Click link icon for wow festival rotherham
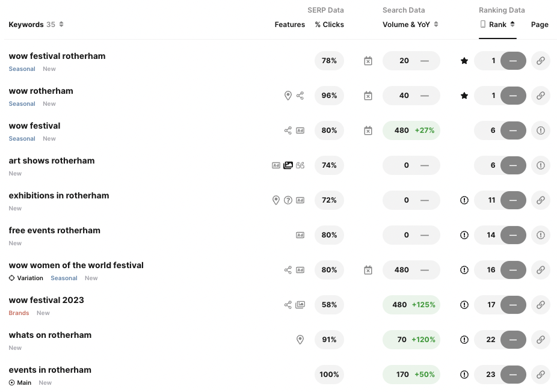 click(540, 61)
